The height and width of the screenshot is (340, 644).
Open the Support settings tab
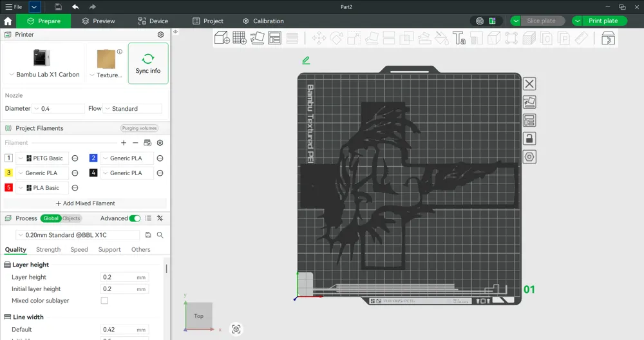point(109,249)
